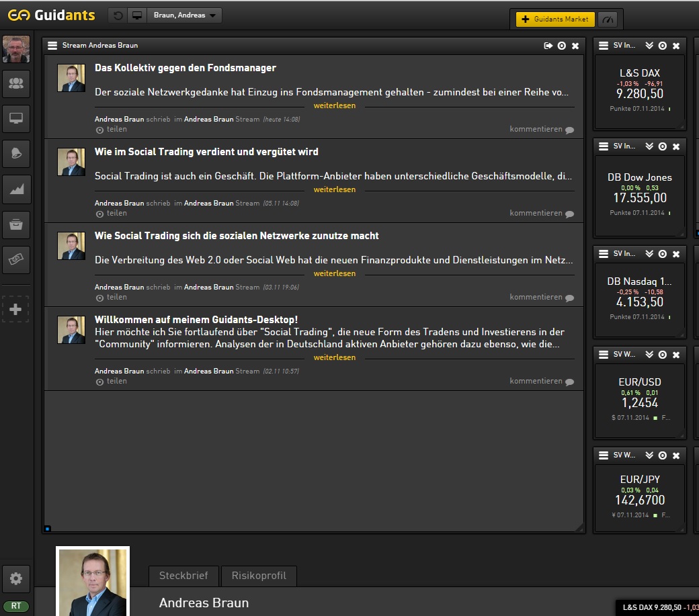Image resolution: width=699 pixels, height=616 pixels.
Task: Click the archive box icon in sidebar
Action: [15, 224]
